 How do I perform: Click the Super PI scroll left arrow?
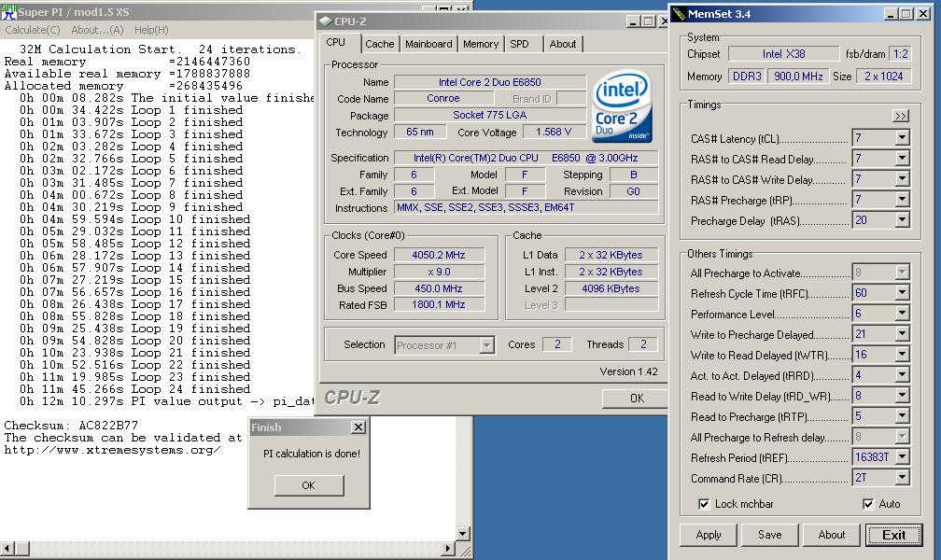(x=7, y=548)
